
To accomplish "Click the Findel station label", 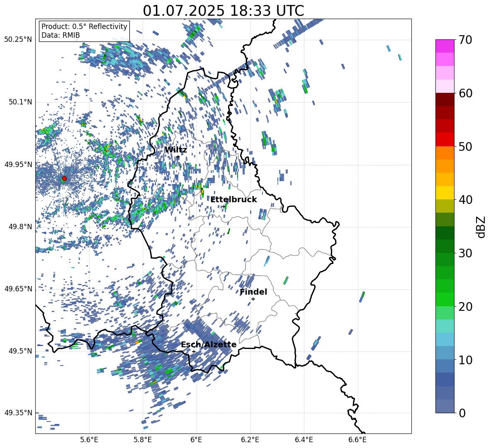I will 253,292.
